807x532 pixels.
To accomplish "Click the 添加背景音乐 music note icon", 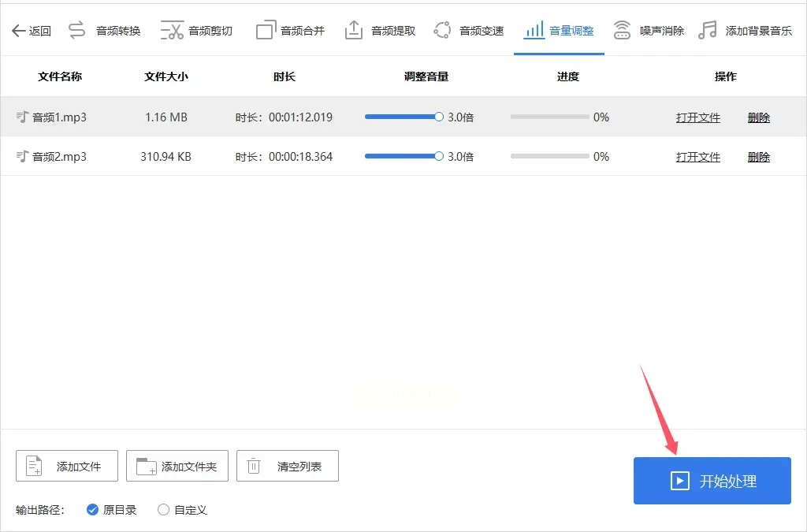I will click(x=708, y=31).
